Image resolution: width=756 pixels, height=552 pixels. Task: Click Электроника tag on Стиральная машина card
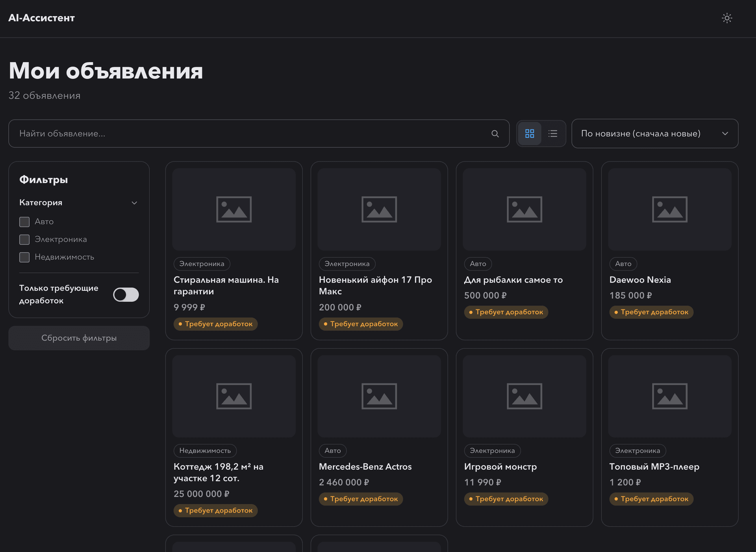click(x=202, y=264)
